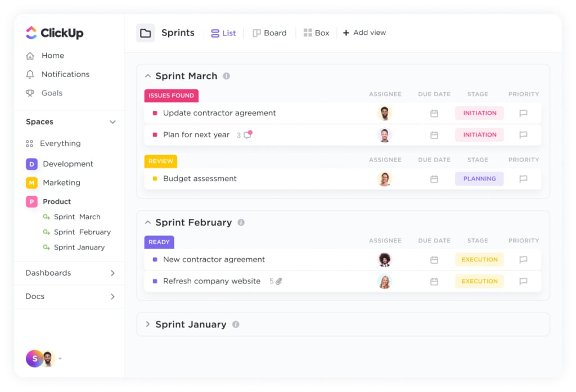
Task: Set priority flag for New contractor agreement
Action: (524, 259)
